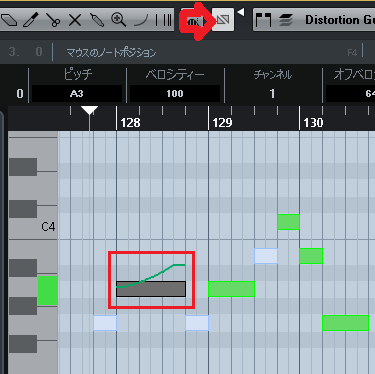Click the velocity value field 100
Image resolution: width=375 pixels, height=374 pixels.
pos(175,94)
